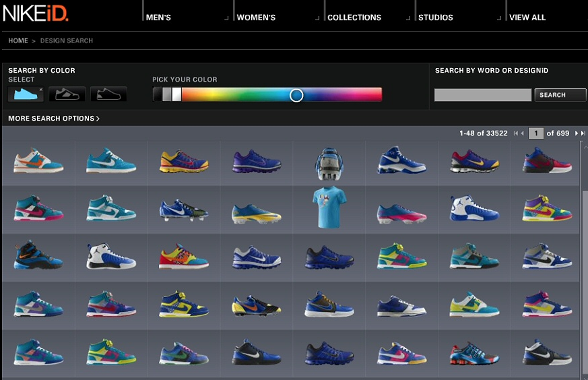This screenshot has width=588, height=380.
Task: Open the Studios menu
Action: coord(435,18)
